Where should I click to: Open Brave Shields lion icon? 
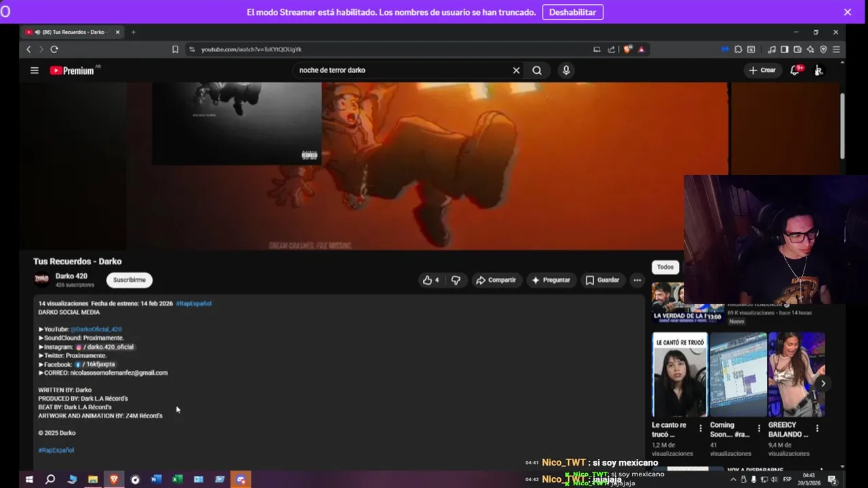click(x=628, y=49)
